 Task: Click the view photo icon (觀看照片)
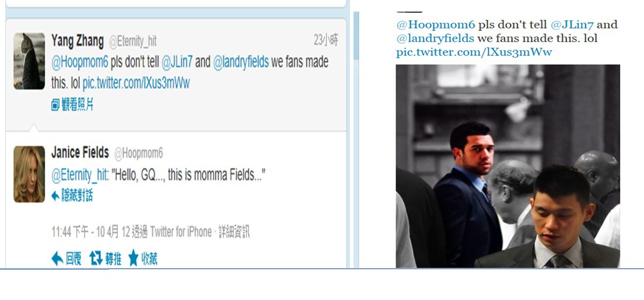(55, 105)
